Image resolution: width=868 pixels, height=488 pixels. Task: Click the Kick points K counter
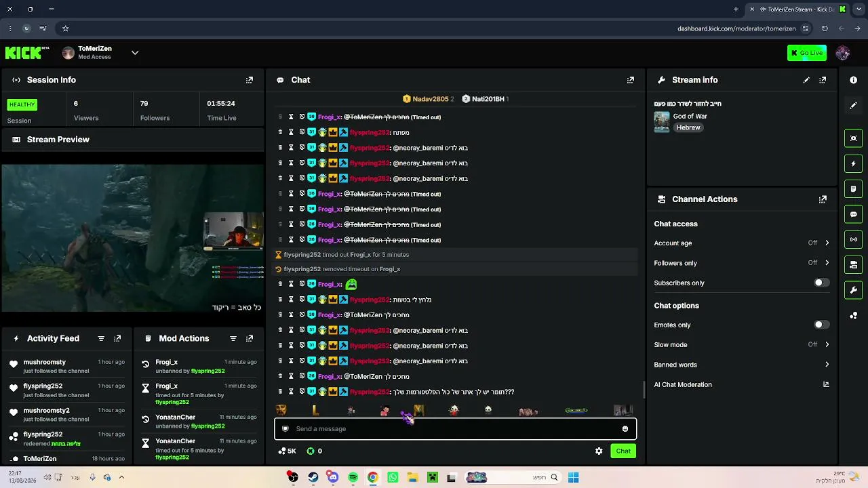click(x=314, y=451)
